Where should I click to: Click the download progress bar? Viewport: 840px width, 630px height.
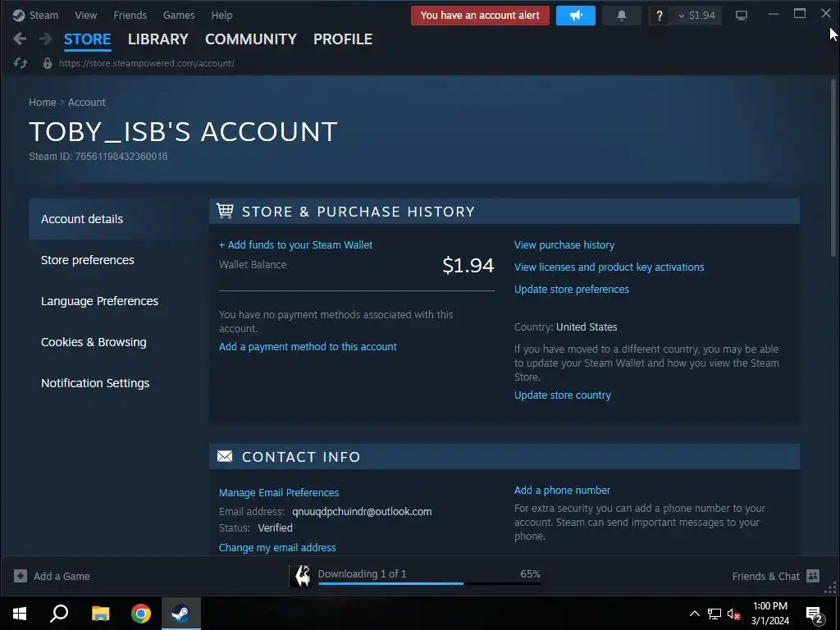point(429,583)
